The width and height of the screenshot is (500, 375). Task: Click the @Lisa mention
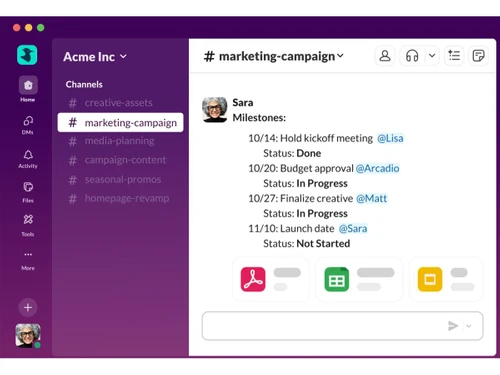(390, 138)
